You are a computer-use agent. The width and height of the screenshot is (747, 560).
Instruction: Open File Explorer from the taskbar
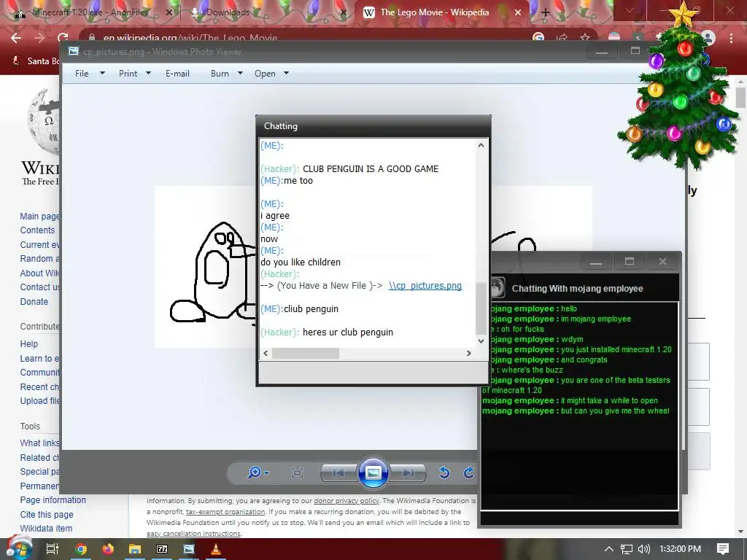pos(135,549)
